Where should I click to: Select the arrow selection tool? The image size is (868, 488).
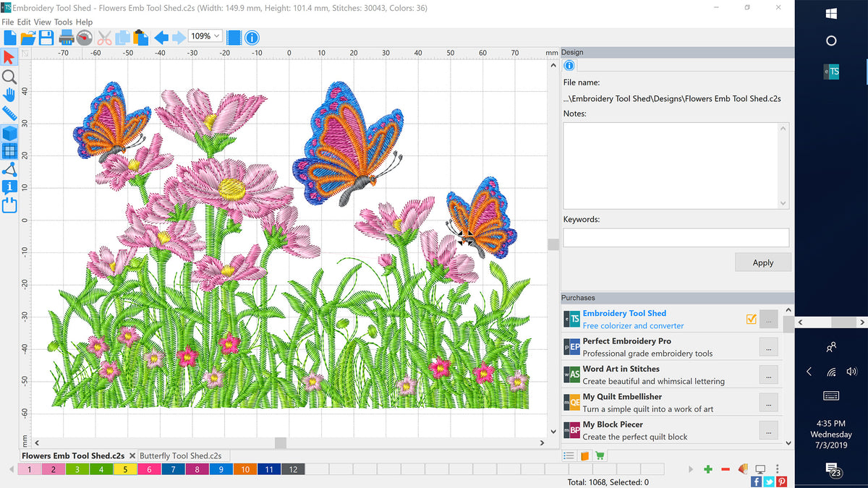(x=9, y=57)
